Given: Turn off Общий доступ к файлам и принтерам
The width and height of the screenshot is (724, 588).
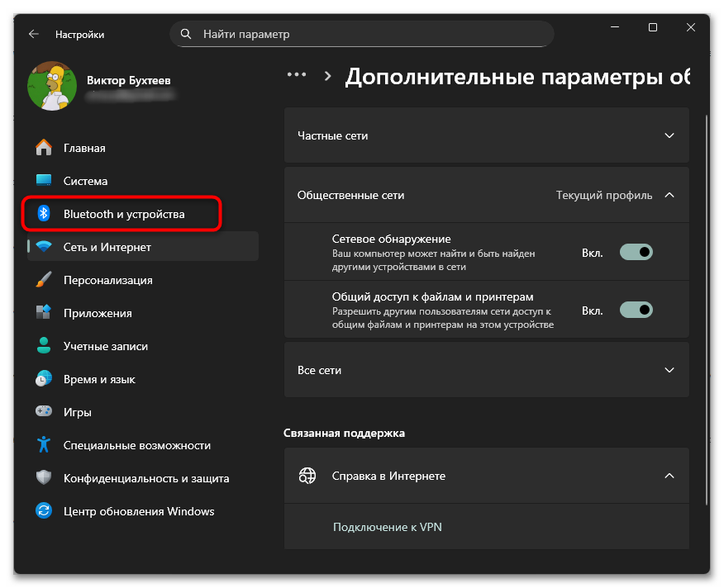Looking at the screenshot, I should pos(636,310).
